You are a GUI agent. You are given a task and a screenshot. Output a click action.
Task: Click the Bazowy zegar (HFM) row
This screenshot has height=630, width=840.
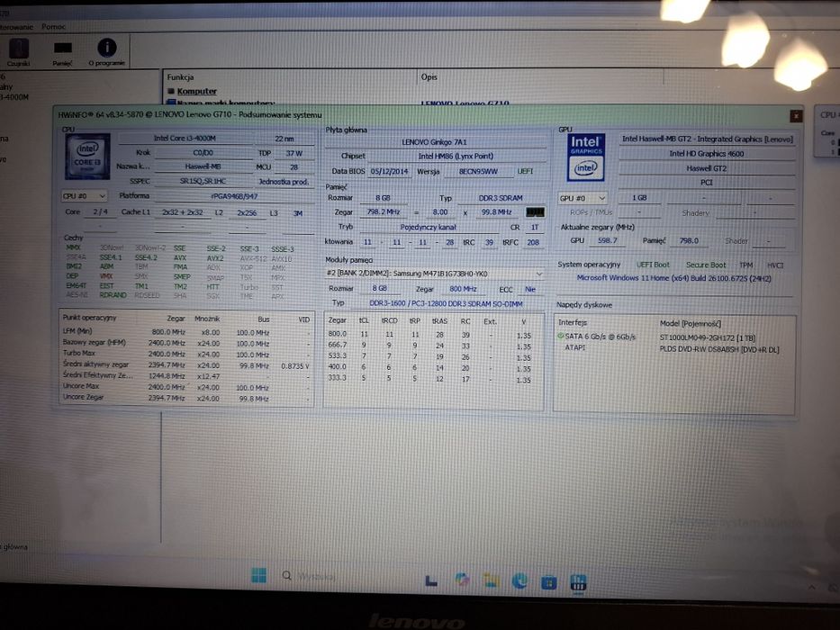click(185, 343)
